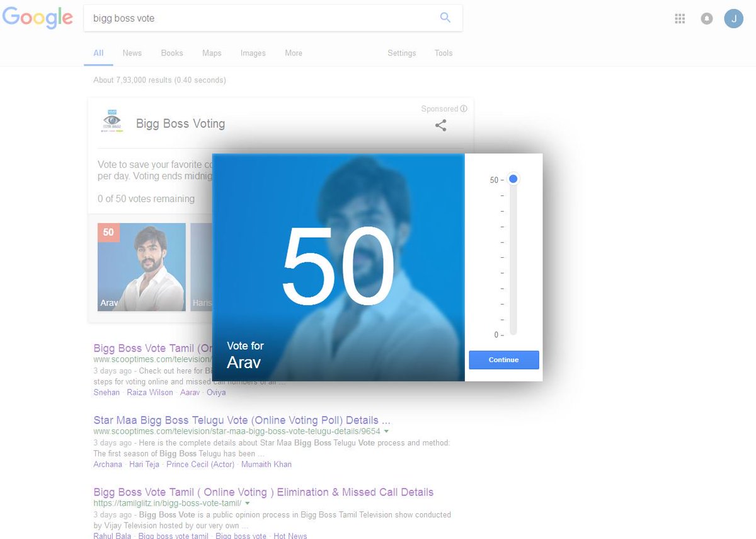This screenshot has width=756, height=539.
Task: Select the All tab
Action: [x=98, y=53]
